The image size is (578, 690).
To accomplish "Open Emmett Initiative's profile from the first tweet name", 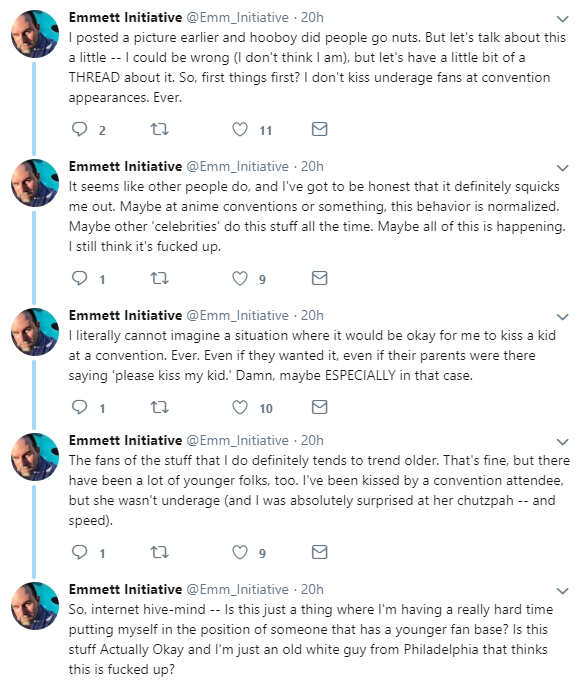I will point(125,17).
